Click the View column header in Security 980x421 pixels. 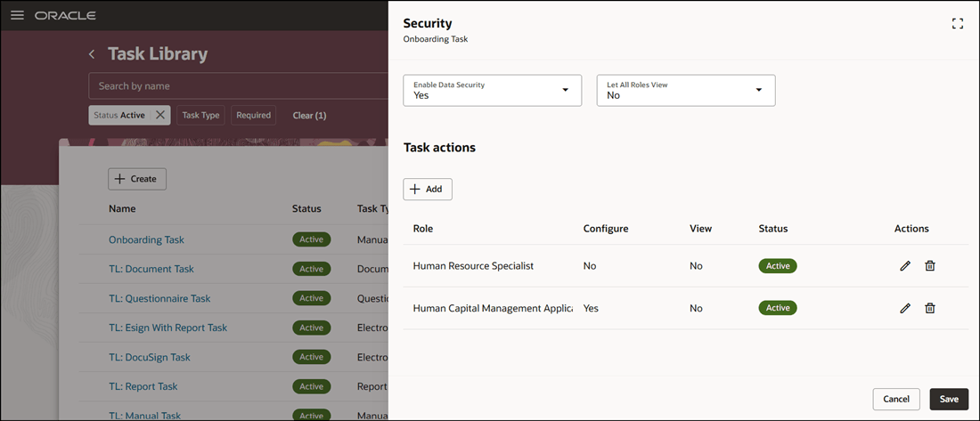coord(700,229)
